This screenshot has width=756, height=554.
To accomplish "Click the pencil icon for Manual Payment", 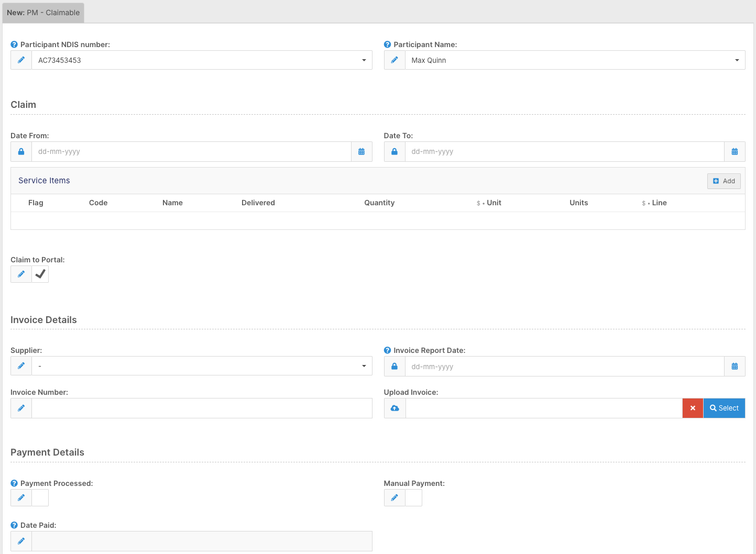I will click(395, 497).
